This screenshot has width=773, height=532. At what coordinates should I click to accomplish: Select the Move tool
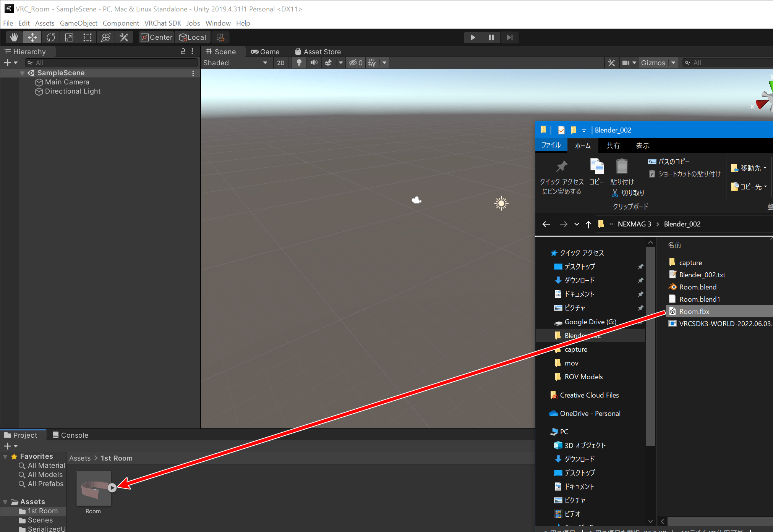coord(32,37)
